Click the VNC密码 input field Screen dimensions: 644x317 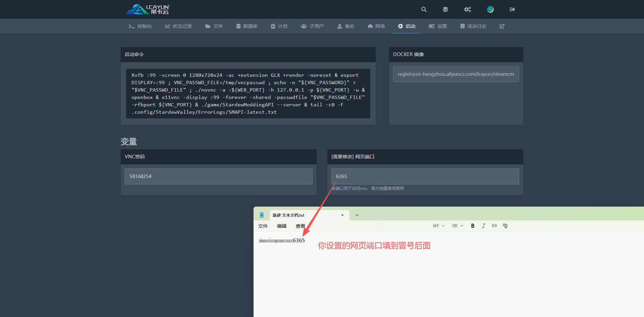pos(218,176)
